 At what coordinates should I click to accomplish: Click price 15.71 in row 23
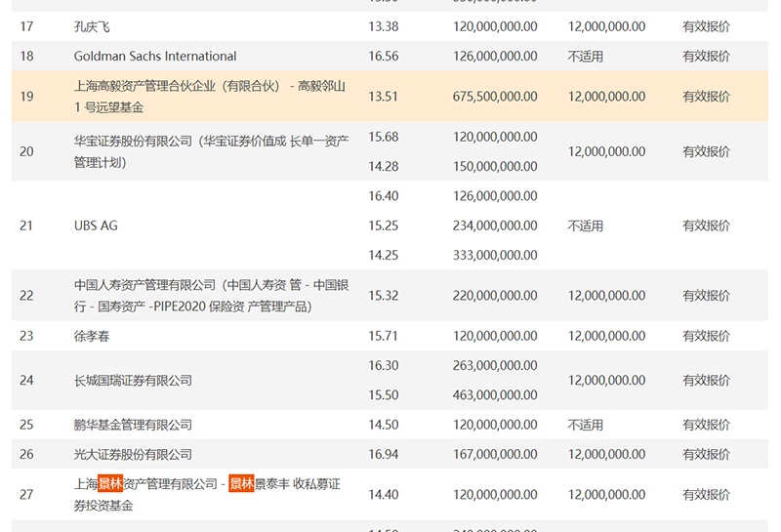[x=383, y=336]
